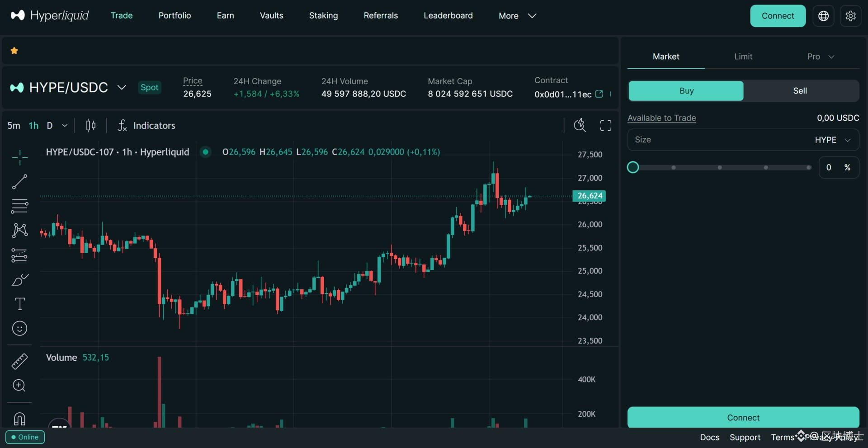The image size is (868, 448).
Task: Click the green market status dot
Action: point(205,152)
